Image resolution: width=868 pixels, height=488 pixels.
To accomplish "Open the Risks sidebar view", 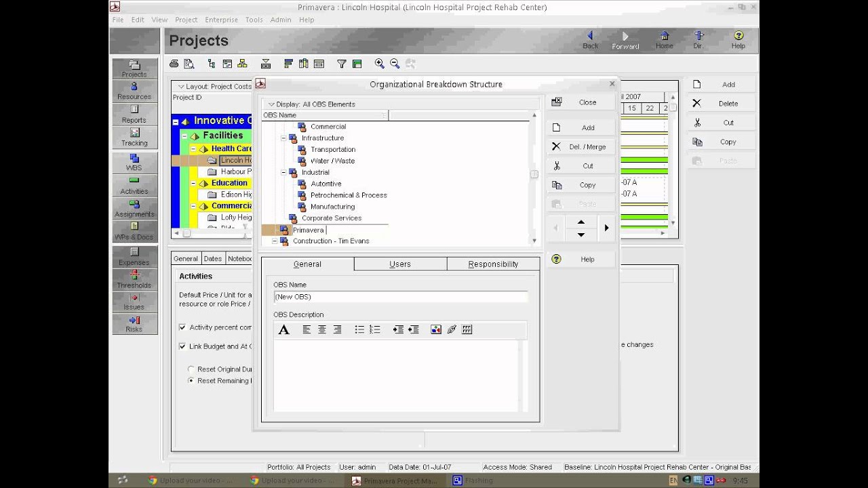I will click(134, 324).
